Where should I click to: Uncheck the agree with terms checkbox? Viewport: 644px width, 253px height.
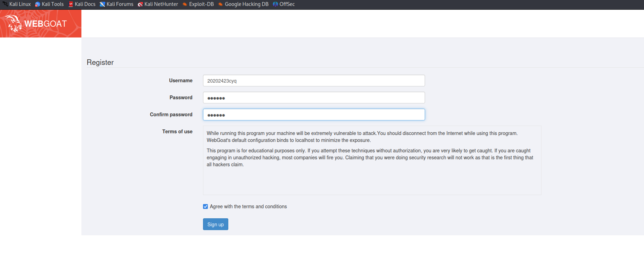point(205,206)
